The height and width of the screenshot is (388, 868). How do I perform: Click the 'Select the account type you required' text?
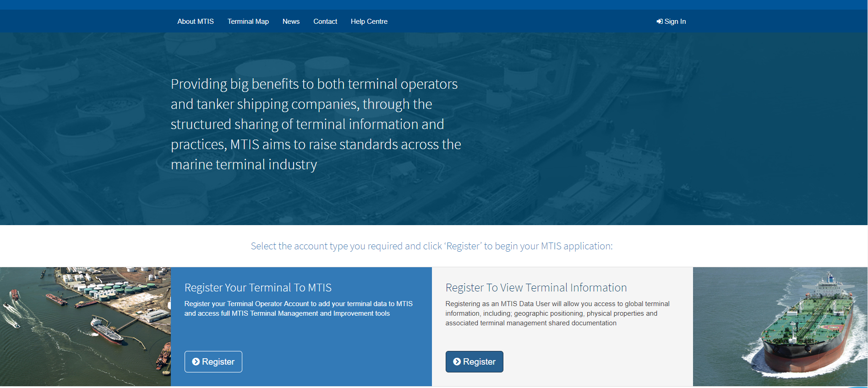coord(431,246)
